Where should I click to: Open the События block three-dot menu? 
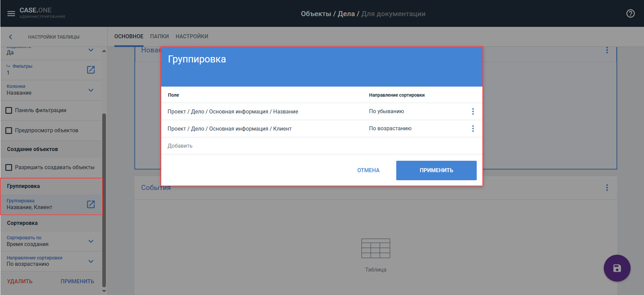click(x=607, y=188)
